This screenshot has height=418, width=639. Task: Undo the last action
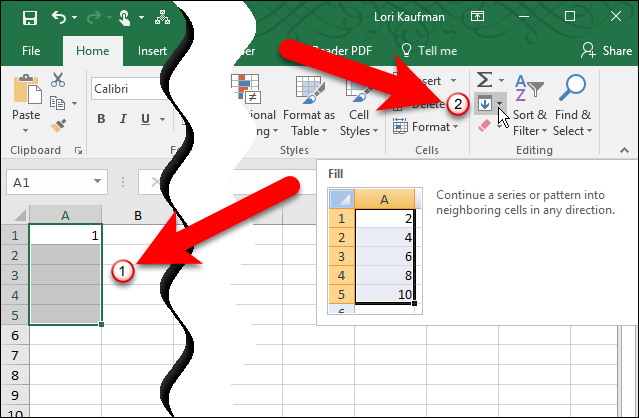[x=59, y=18]
